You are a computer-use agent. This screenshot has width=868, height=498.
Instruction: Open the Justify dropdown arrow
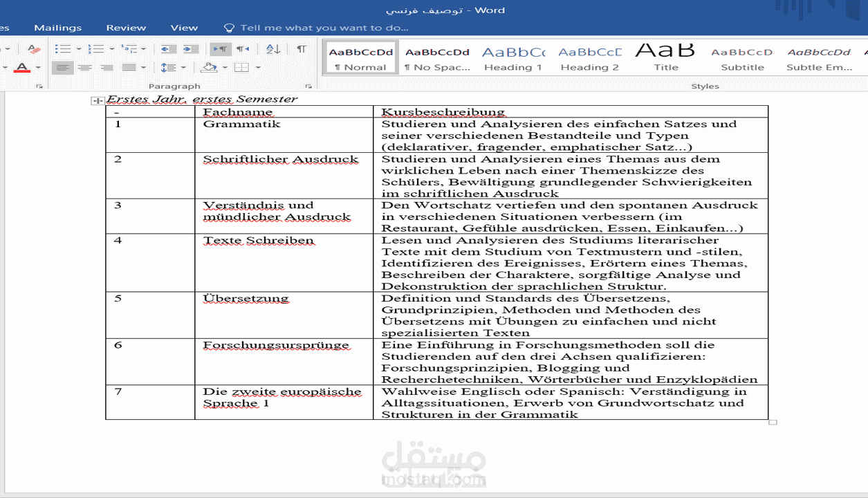point(144,68)
